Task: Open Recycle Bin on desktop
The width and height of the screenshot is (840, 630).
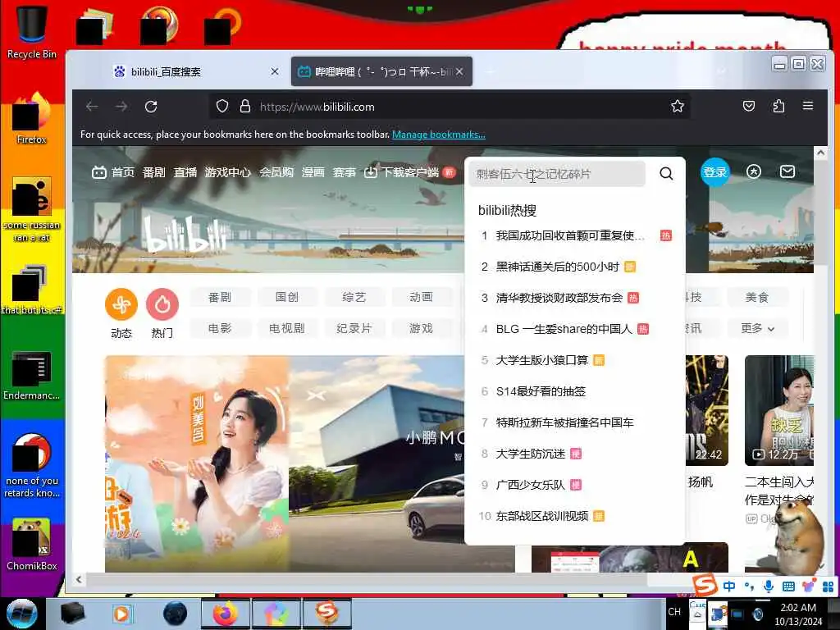Action: 32,32
